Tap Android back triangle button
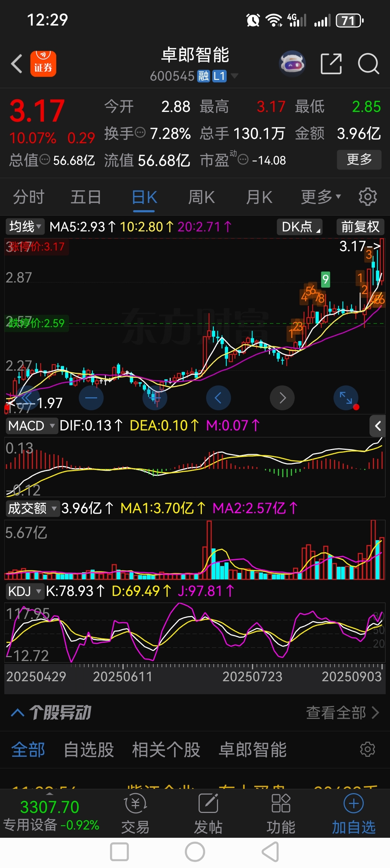The width and height of the screenshot is (390, 868). click(x=271, y=852)
